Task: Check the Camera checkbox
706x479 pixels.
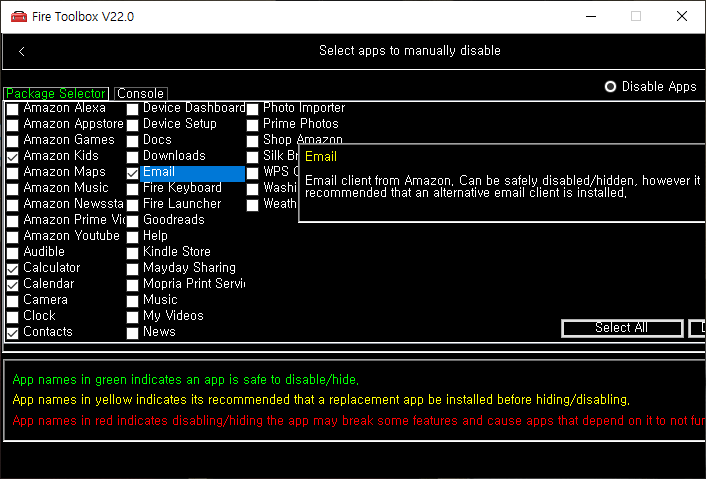Action: [13, 301]
